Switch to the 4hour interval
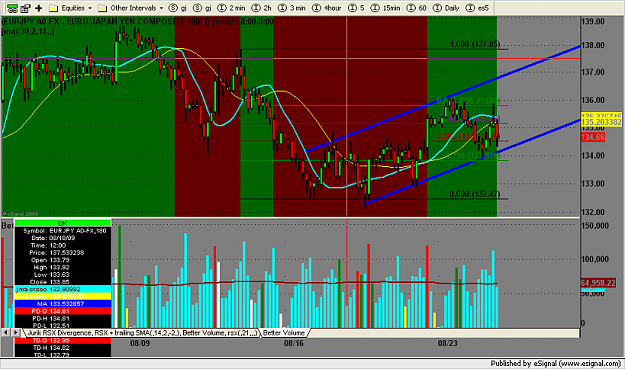This screenshot has width=625, height=369. point(327,8)
